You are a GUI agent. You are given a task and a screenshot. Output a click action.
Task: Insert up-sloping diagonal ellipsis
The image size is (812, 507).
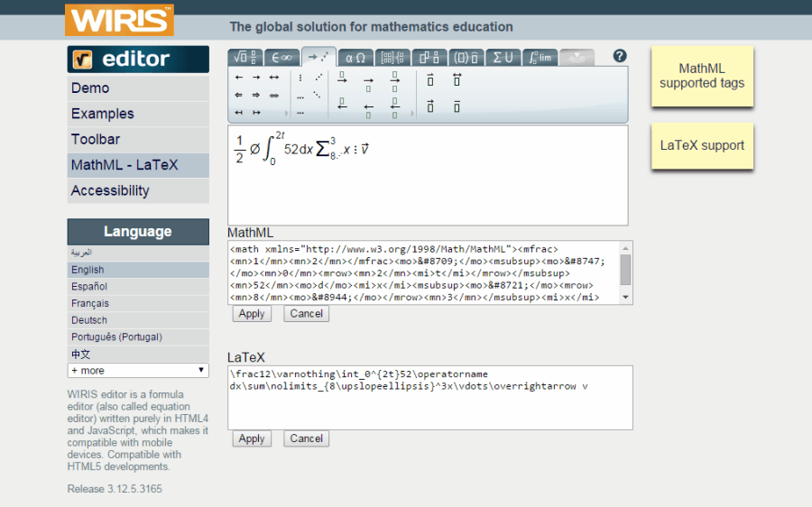pyautogui.click(x=318, y=78)
